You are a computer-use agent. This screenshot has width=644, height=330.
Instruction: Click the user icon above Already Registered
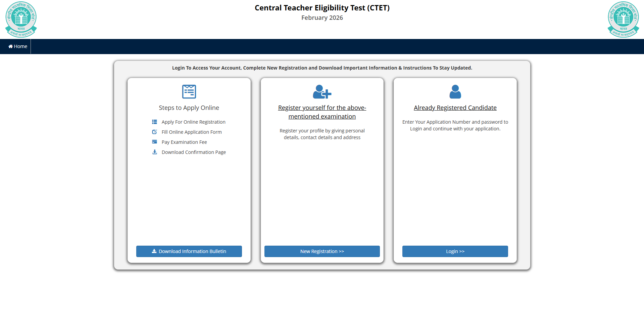(455, 91)
